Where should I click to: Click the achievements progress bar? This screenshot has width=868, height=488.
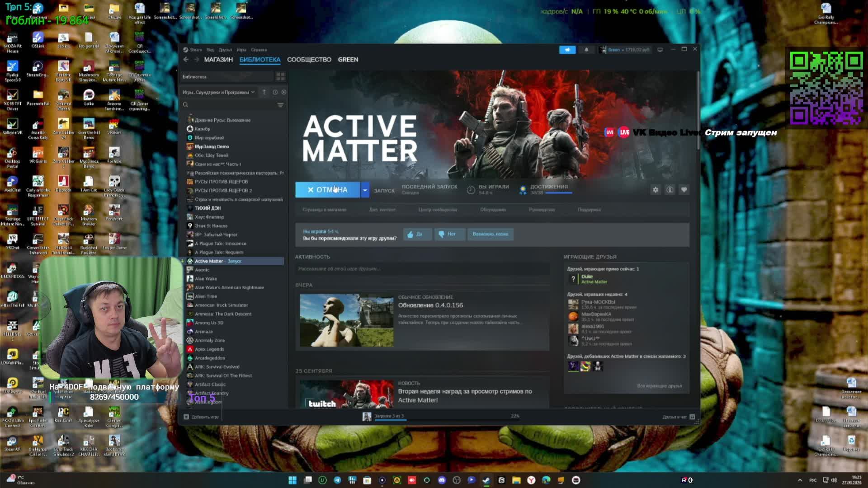[559, 193]
